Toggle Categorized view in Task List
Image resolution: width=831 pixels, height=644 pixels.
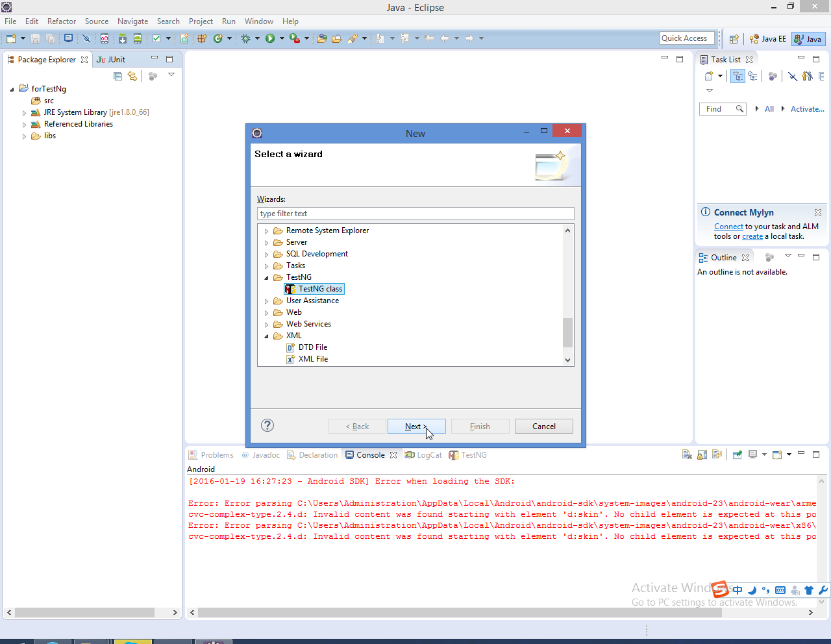738,76
